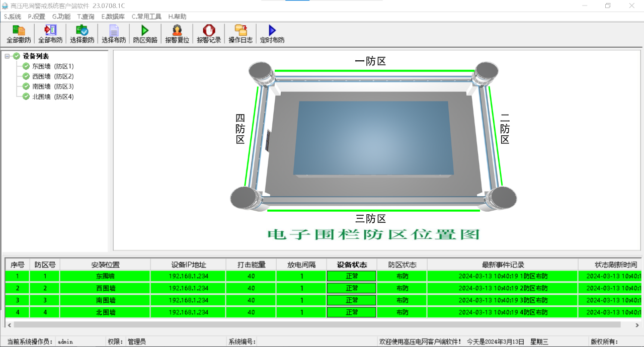Click the 三防区 label on the map
This screenshot has width=644, height=347.
click(370, 219)
